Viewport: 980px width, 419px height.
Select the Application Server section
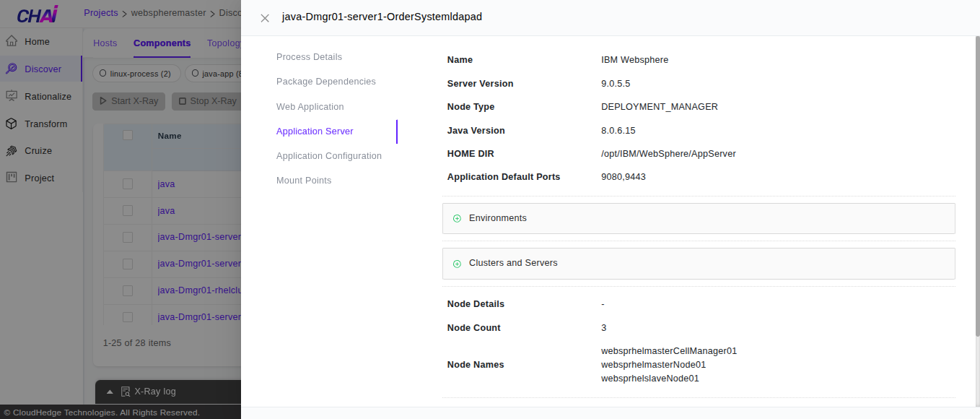click(315, 131)
